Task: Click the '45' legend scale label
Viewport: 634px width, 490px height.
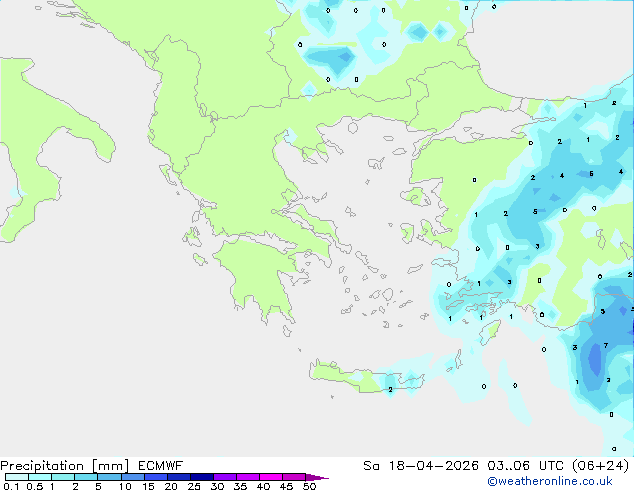Action: click(286, 486)
